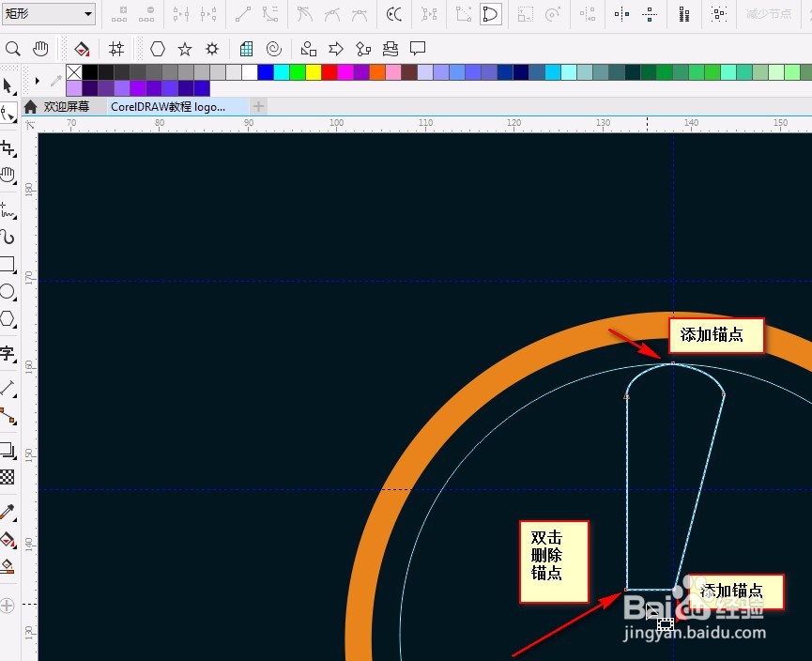Image resolution: width=812 pixels, height=661 pixels.
Task: Click the Reverse direction icon
Action: 394,14
